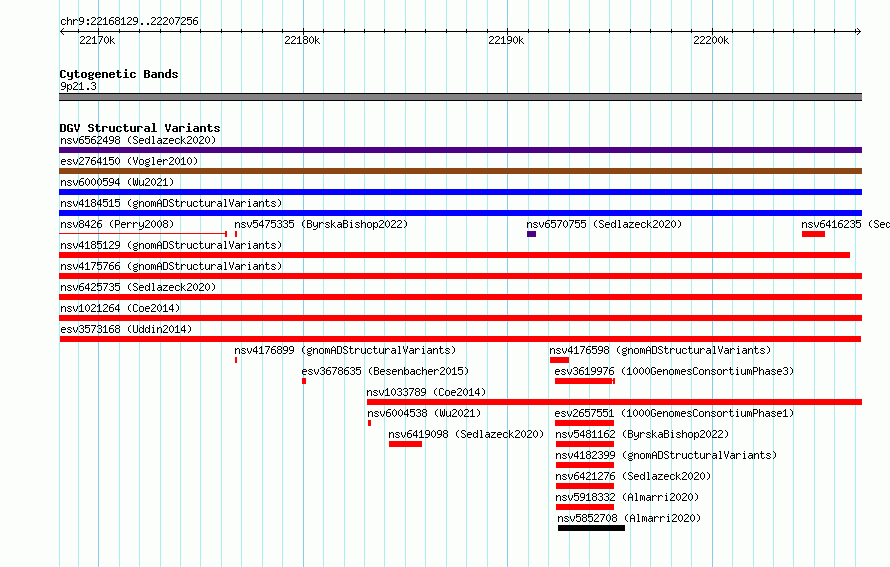The image size is (890, 567).
Task: Click the long red nsv1033789 variant bar
Action: click(x=615, y=402)
